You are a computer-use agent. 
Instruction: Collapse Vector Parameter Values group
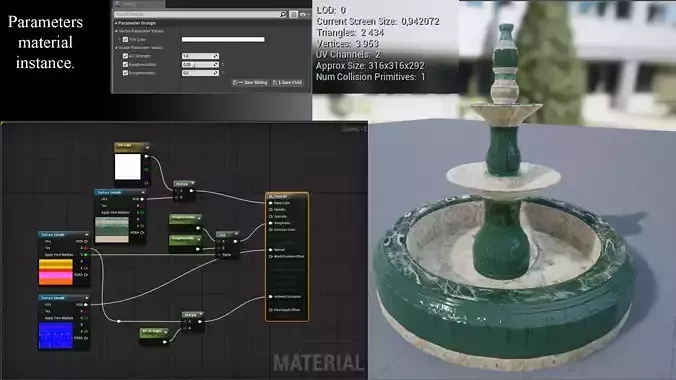click(116, 31)
